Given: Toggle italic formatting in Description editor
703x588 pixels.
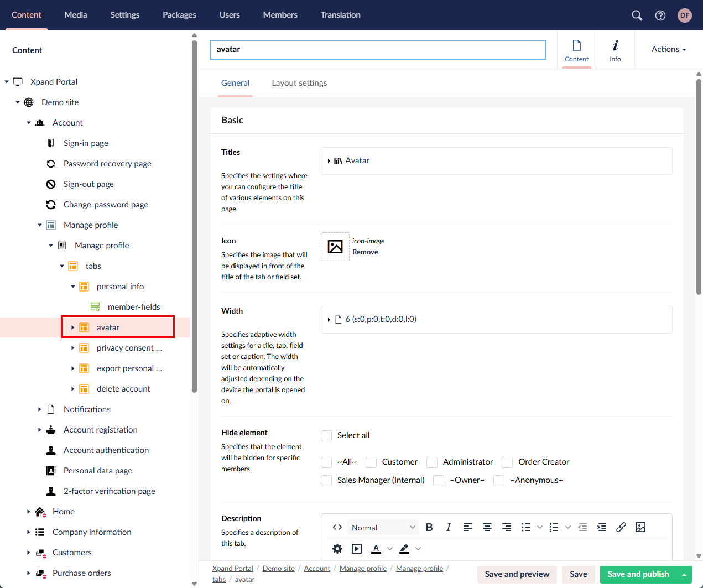Looking at the screenshot, I should 448,527.
